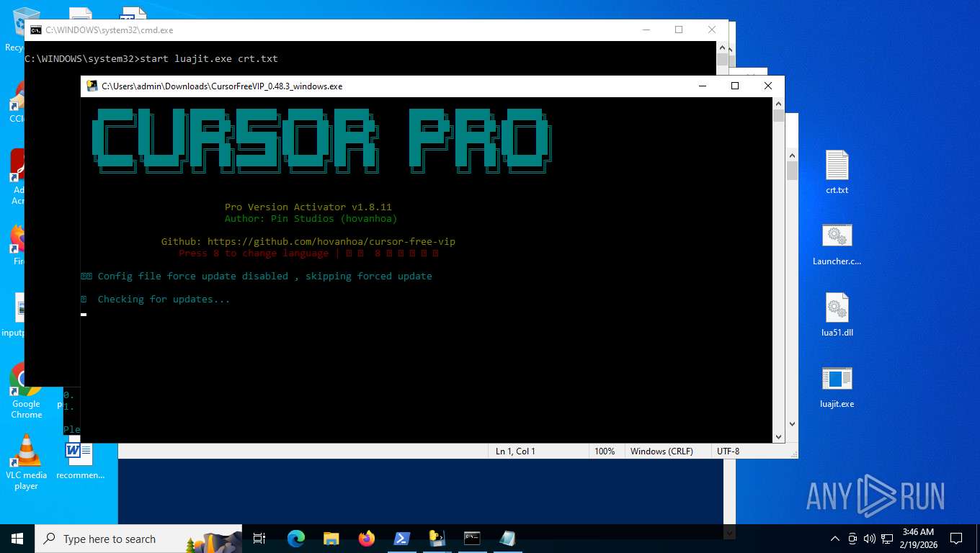Screen dimensions: 980x553
Task: Open the crt.txt file on desktop
Action: [837, 172]
